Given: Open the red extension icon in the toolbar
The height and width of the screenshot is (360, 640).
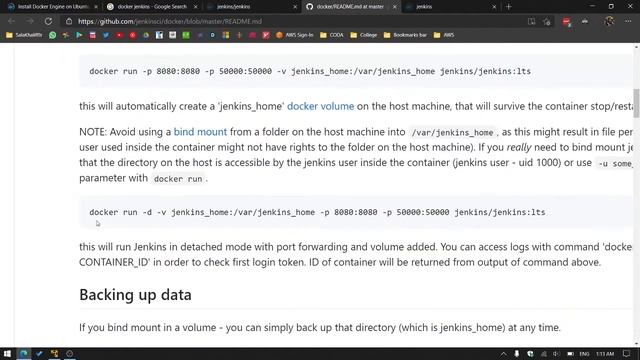Looking at the screenshot, I should point(567,22).
